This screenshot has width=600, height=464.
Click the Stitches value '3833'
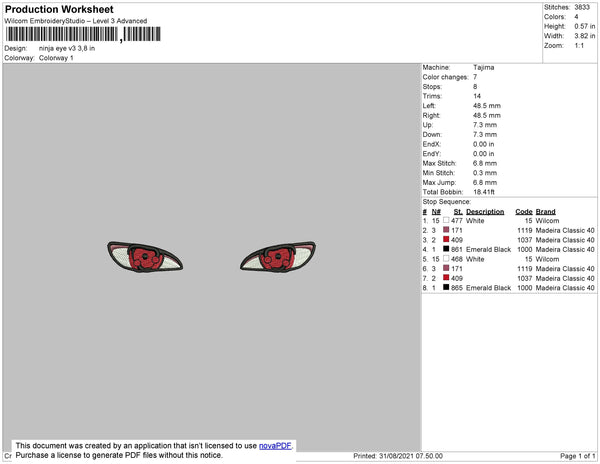point(582,7)
